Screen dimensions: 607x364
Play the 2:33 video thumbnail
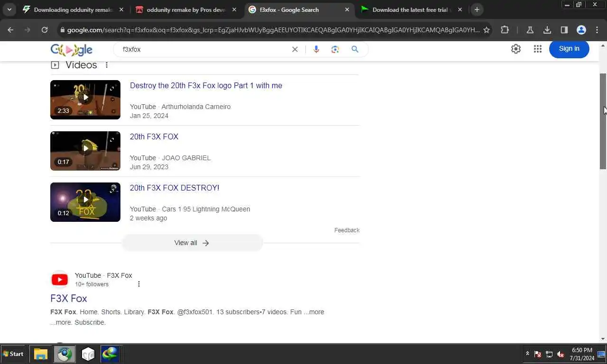pyautogui.click(x=85, y=100)
